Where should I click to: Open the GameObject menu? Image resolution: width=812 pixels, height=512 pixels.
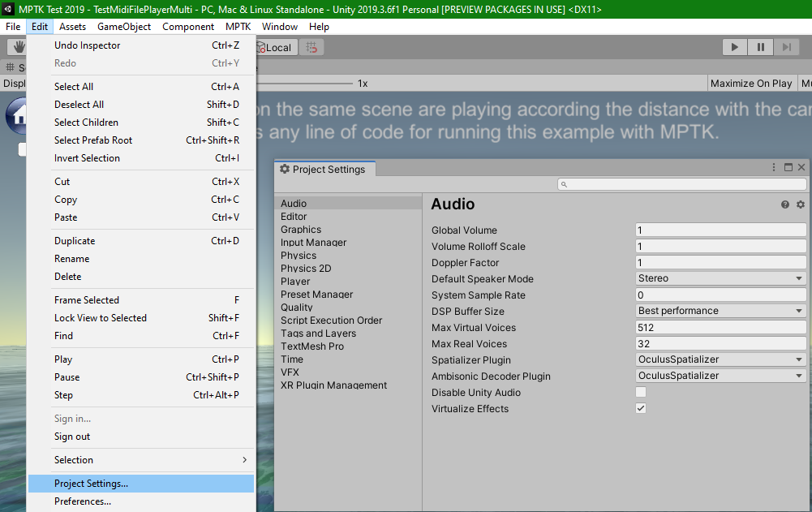(x=124, y=27)
